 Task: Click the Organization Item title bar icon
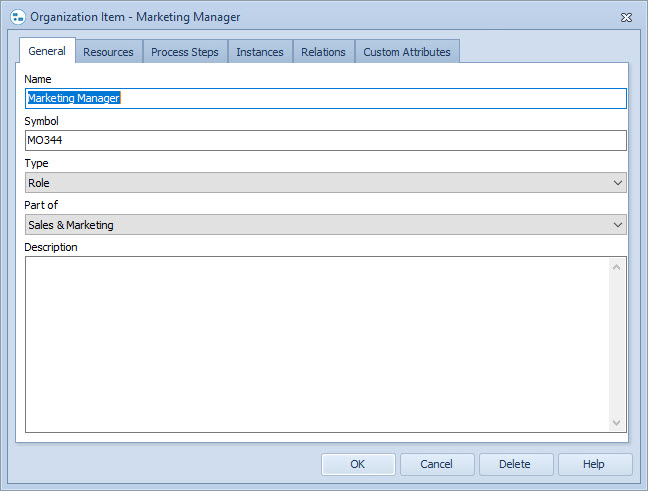click(17, 17)
